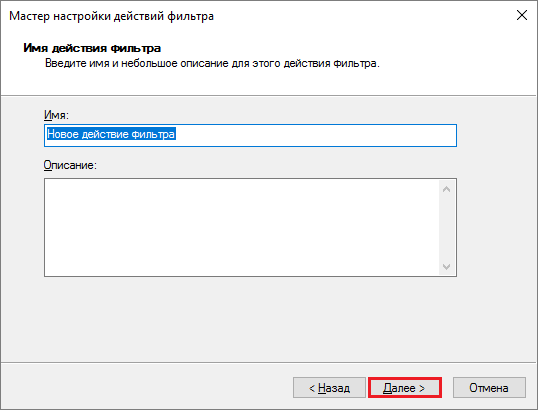Viewport: 538px width, 410px height.
Task: Close the filter action wizard window
Action: point(522,15)
